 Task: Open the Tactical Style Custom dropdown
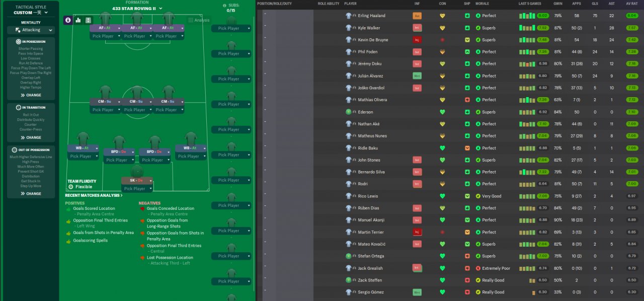pos(31,13)
